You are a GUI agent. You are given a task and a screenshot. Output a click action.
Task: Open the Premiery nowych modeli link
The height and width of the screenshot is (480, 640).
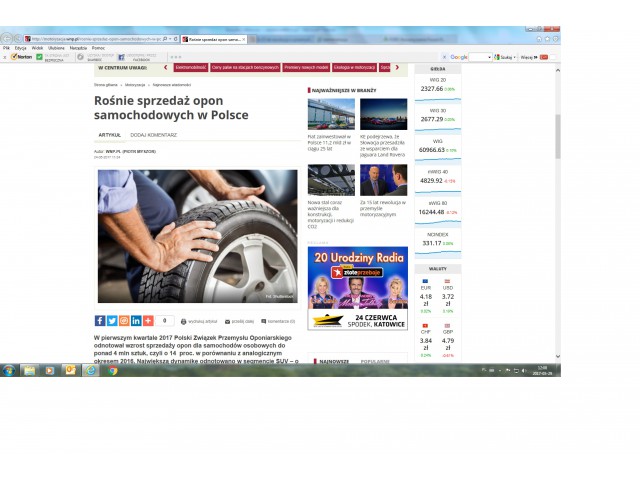click(304, 67)
